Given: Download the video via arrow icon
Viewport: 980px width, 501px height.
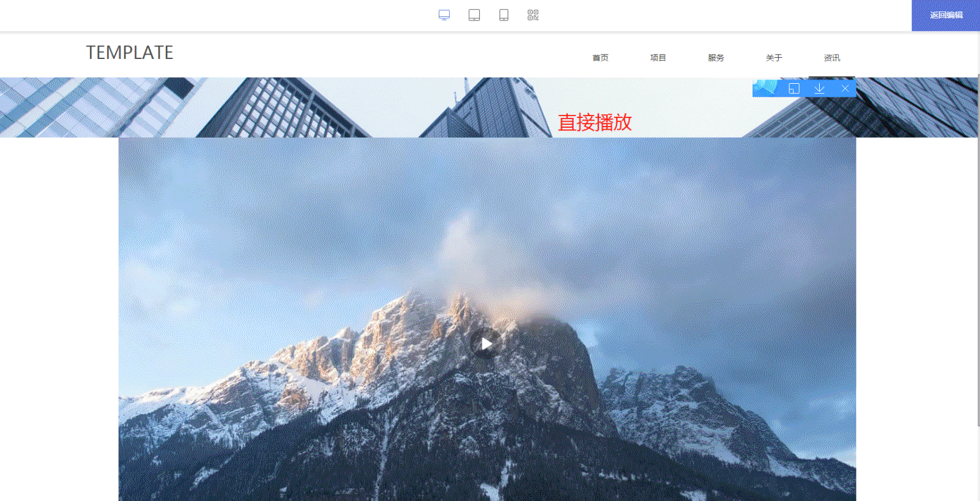Looking at the screenshot, I should tap(820, 88).
